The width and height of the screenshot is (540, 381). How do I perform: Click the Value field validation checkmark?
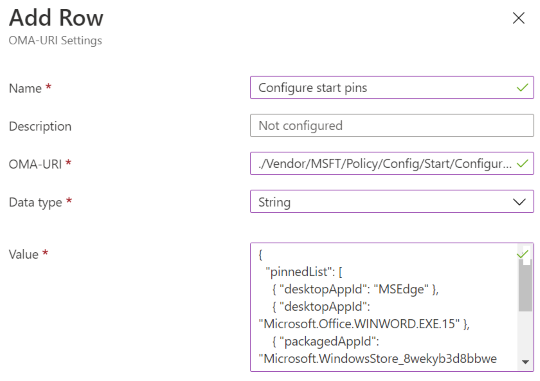point(522,255)
